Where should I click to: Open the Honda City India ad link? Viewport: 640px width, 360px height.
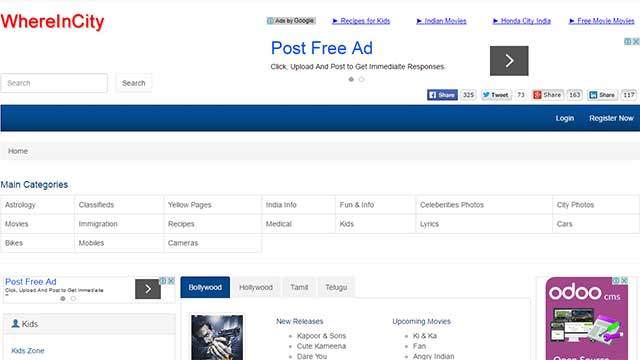click(x=522, y=21)
